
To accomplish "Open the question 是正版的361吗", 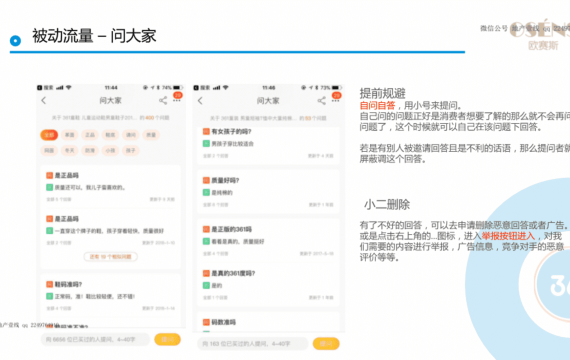I will tap(227, 229).
